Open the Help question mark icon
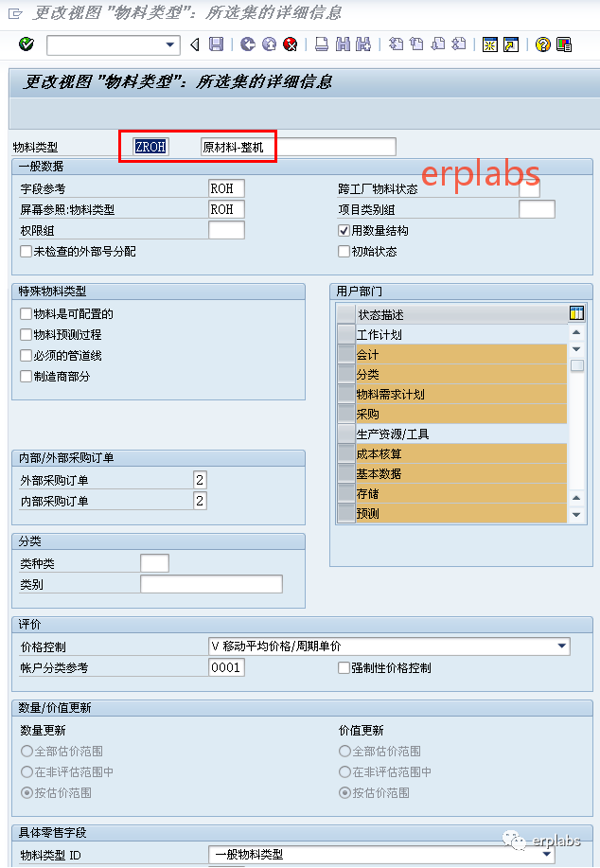The height and width of the screenshot is (868, 600). tap(543, 44)
